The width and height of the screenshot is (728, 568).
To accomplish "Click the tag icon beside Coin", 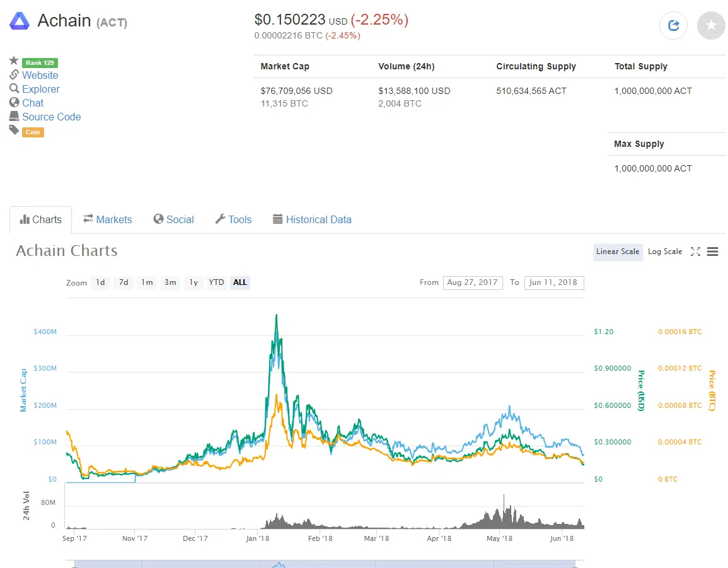I will click(x=14, y=130).
